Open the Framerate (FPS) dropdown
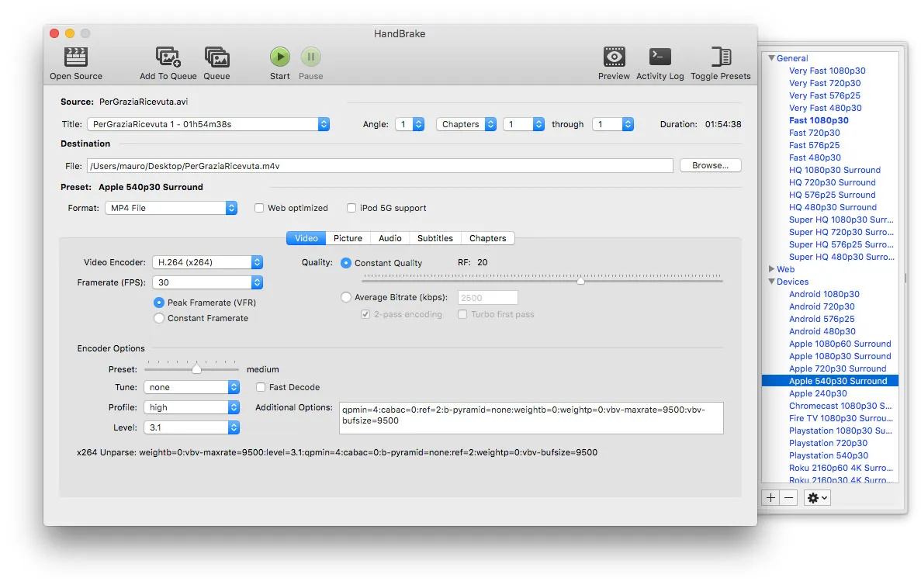The width and height of the screenshot is (921, 588). click(207, 282)
